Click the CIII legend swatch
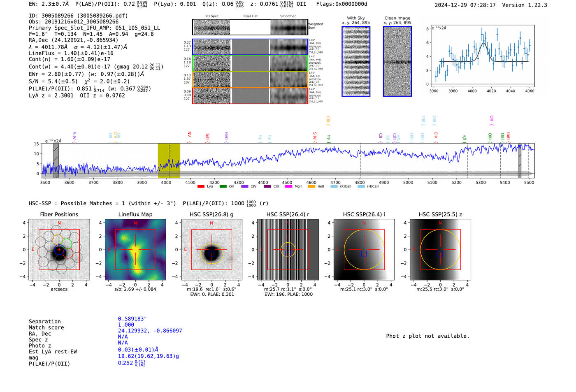The image size is (576, 392). click(x=267, y=187)
